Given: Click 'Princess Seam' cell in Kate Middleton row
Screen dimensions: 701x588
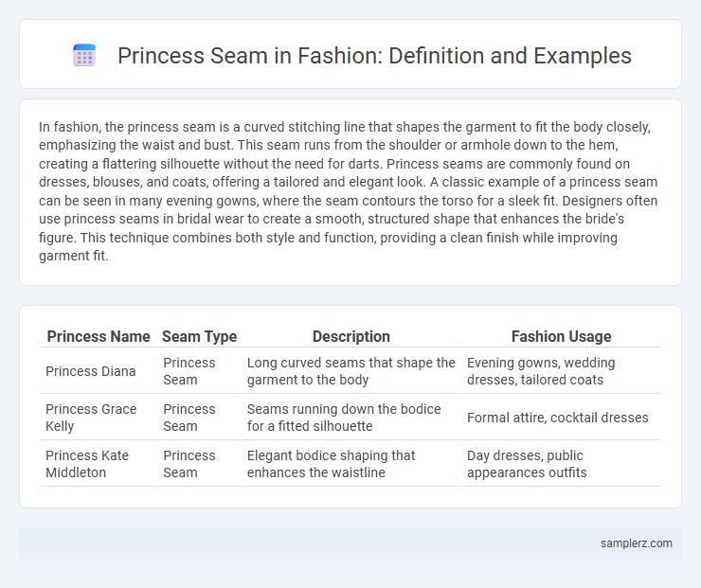Looking at the screenshot, I should 199,464.
